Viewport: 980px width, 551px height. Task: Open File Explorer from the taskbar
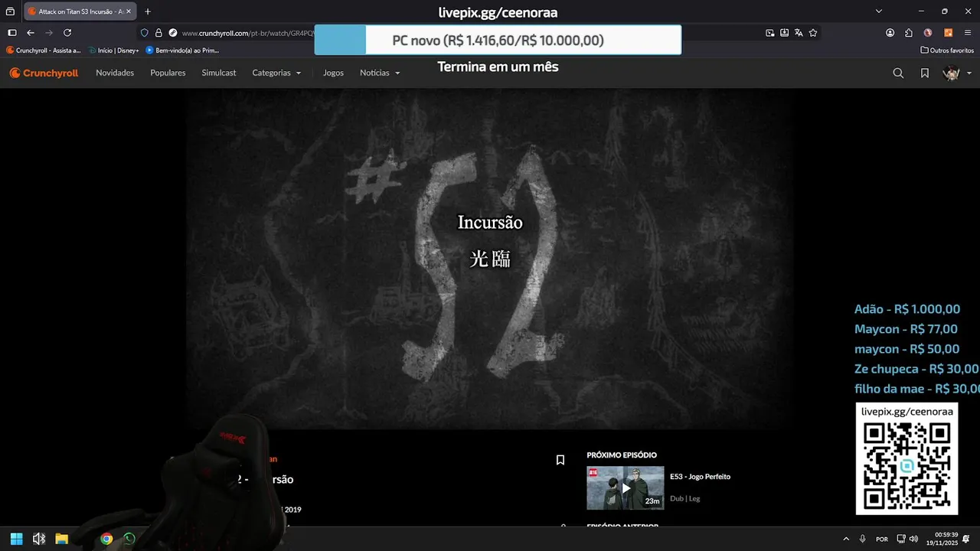(61, 539)
